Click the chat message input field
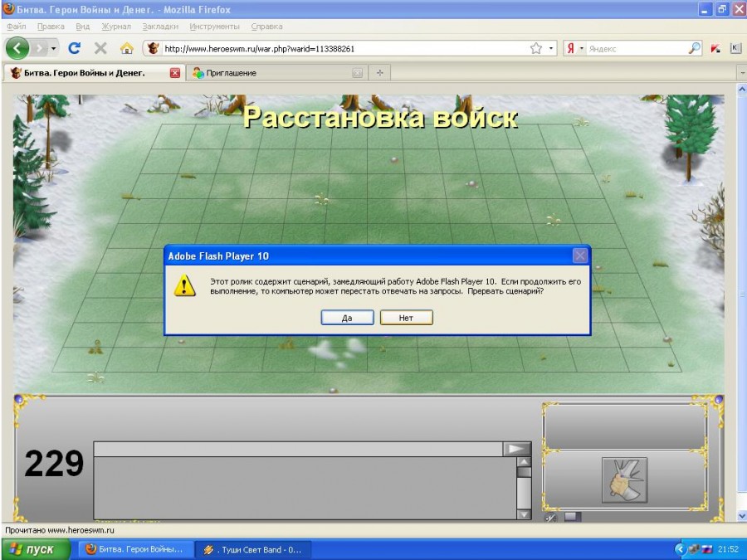The height and width of the screenshot is (560, 747). 299,449
